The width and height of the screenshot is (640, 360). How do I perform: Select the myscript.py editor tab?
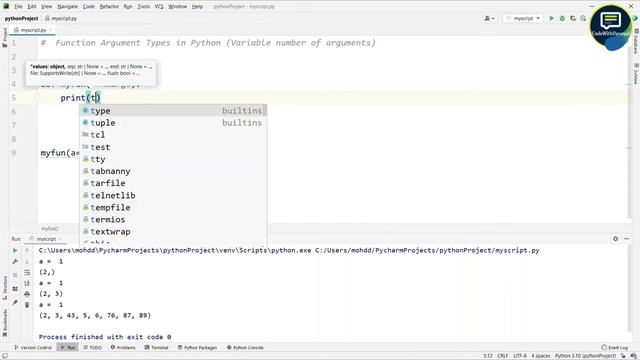click(33, 30)
